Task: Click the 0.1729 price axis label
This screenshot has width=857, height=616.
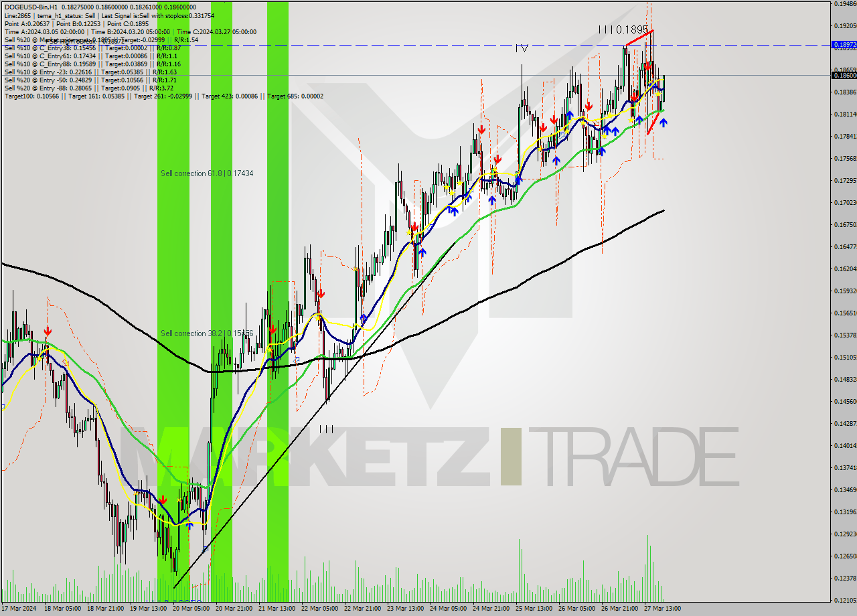Action: (845, 181)
